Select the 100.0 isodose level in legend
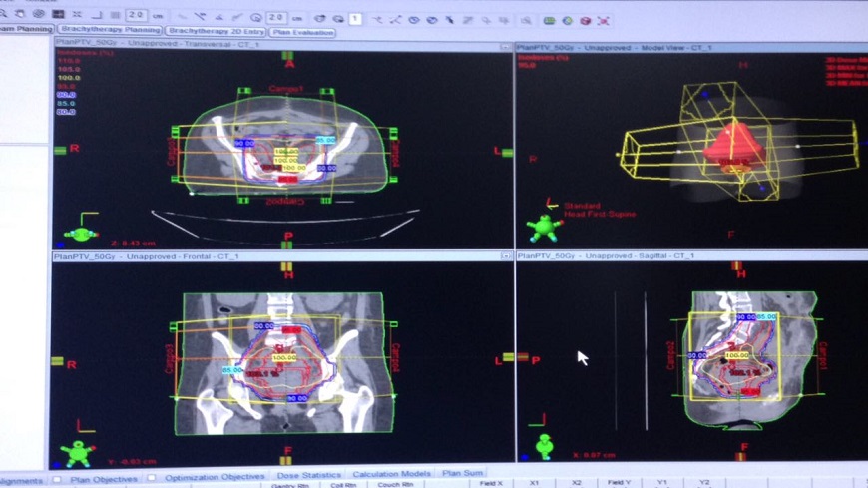 pos(69,78)
